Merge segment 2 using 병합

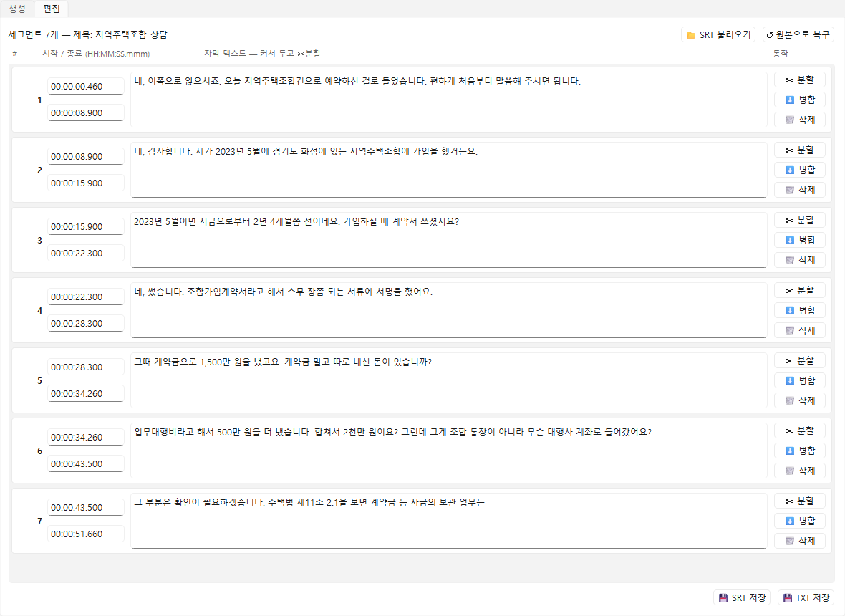click(800, 170)
